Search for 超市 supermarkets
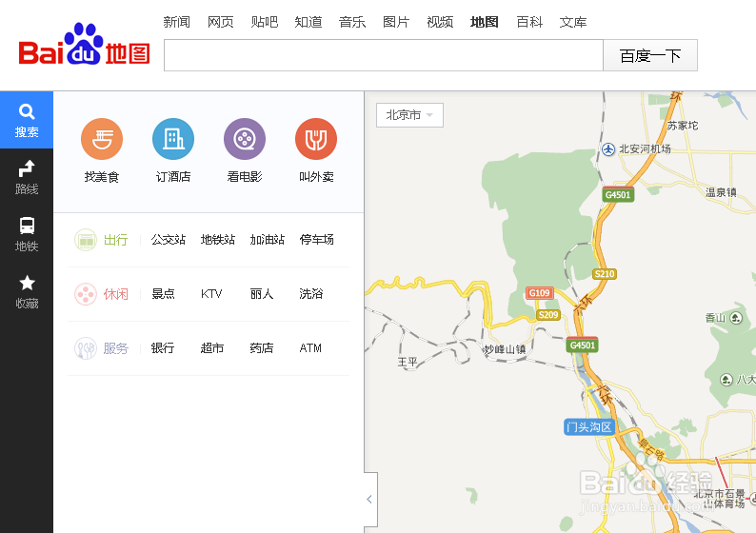Screen dimensions: 756x533 click(x=212, y=348)
